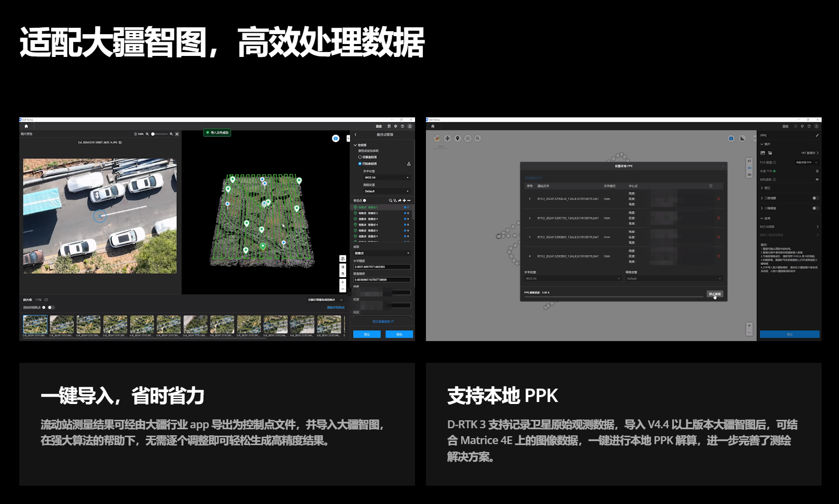Click the compass north icon in PPK map
839x504 pixels.
tap(437, 139)
